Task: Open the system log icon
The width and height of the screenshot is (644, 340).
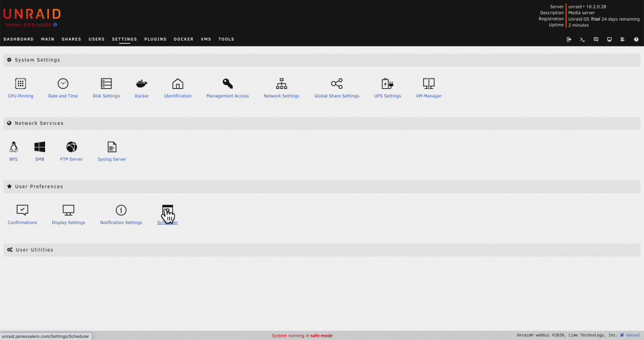Action: tap(623, 39)
